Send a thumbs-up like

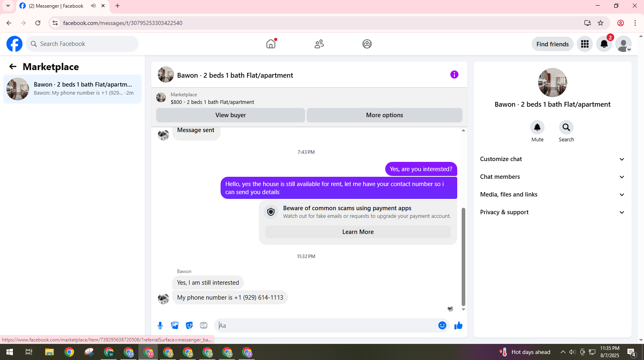pyautogui.click(x=458, y=325)
